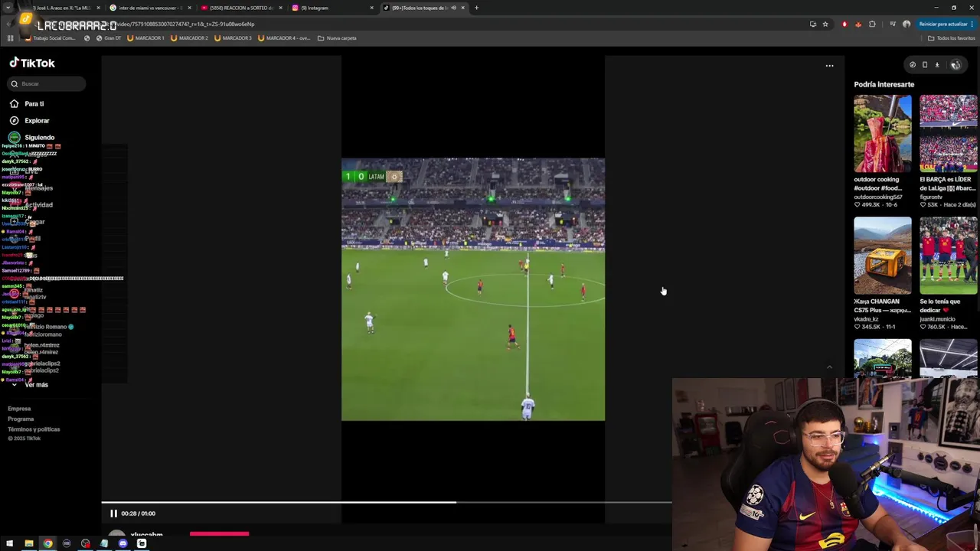Open the Extensions puzzle icon
Screen dimensions: 980x551
tap(872, 24)
